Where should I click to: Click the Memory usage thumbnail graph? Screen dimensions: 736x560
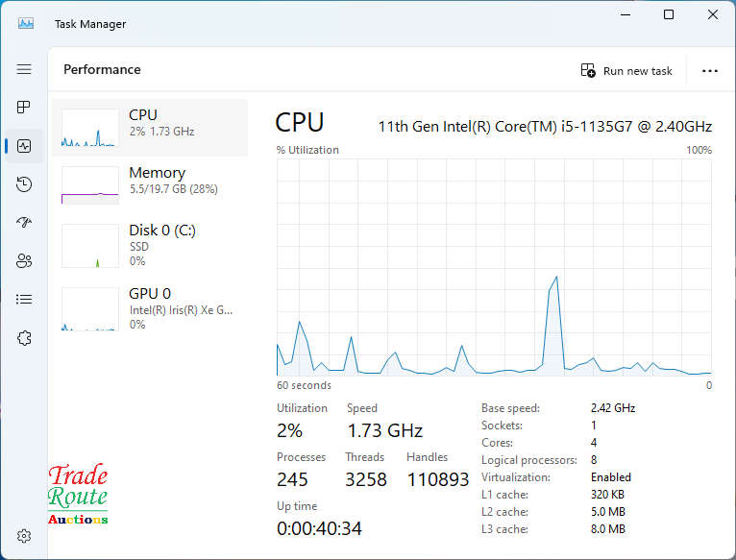pyautogui.click(x=89, y=185)
